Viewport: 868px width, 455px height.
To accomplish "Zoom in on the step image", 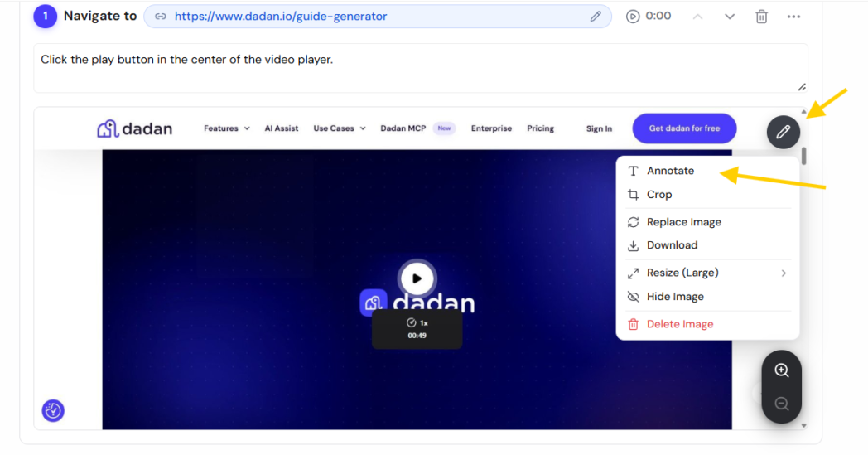I will click(x=782, y=370).
